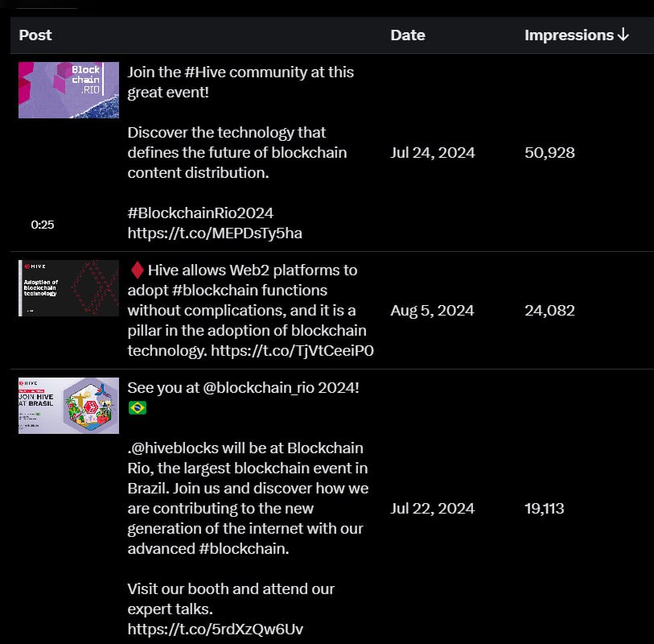Sort by the Impressions descending arrow

(x=623, y=35)
